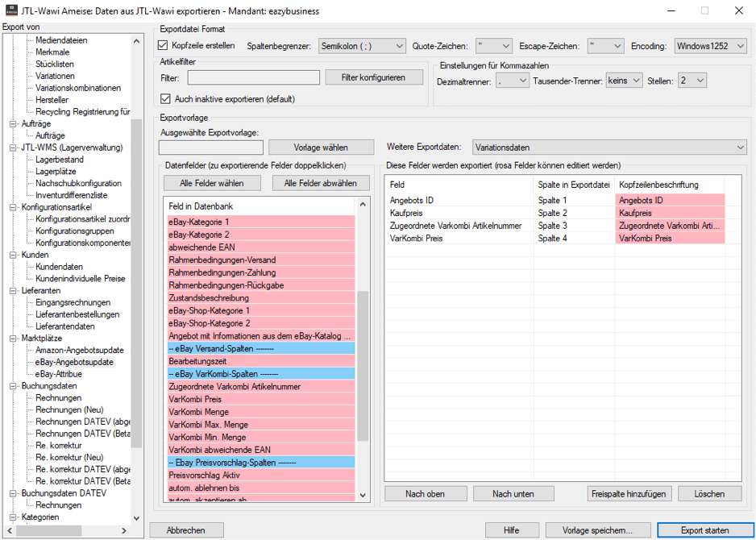Click Vorlage speichern... button
756x540 pixels.
point(598,530)
